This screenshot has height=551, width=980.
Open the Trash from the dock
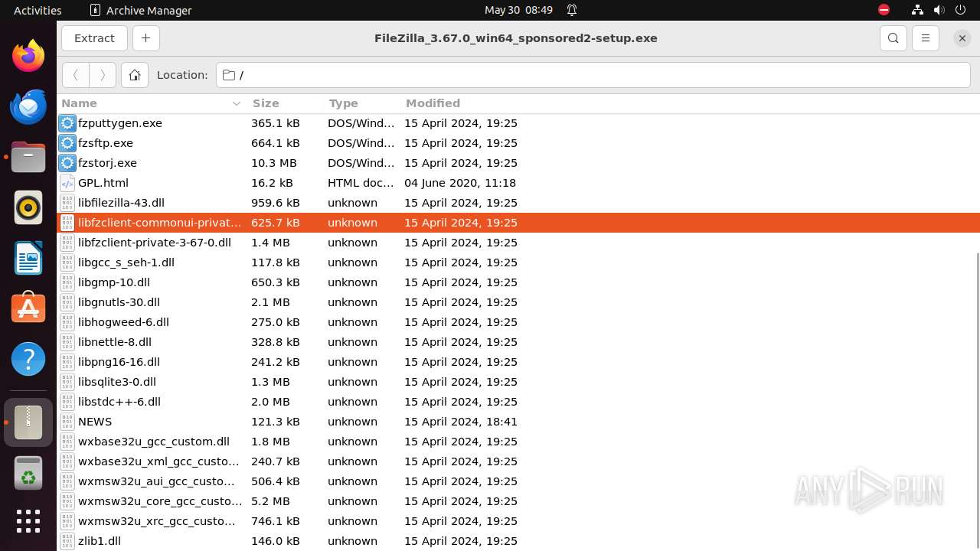point(28,473)
